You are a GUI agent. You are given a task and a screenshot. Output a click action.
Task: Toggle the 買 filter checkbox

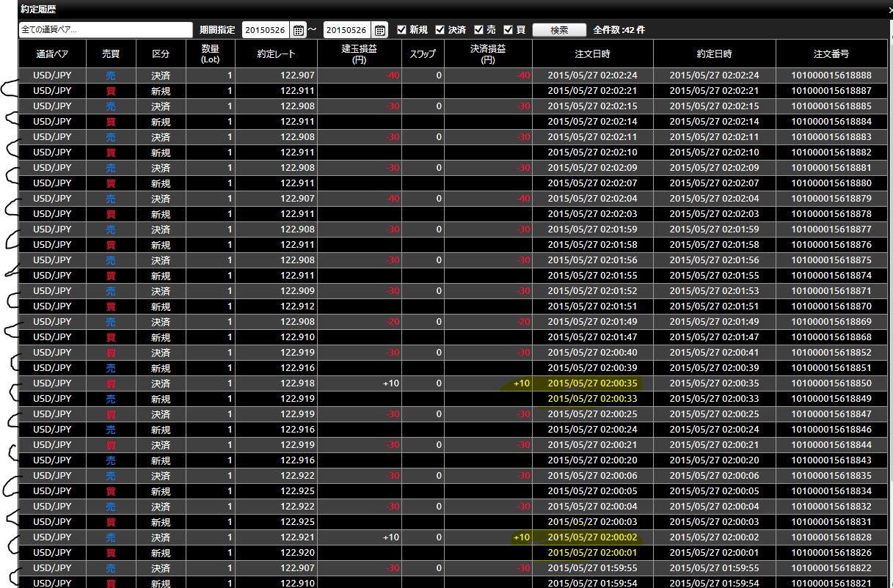tap(508, 30)
